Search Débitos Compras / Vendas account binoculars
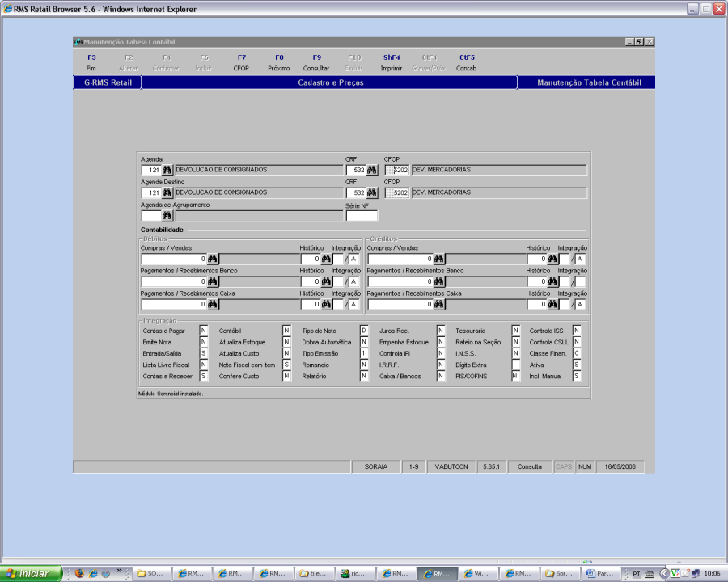This screenshot has height=582, width=728. [x=213, y=259]
